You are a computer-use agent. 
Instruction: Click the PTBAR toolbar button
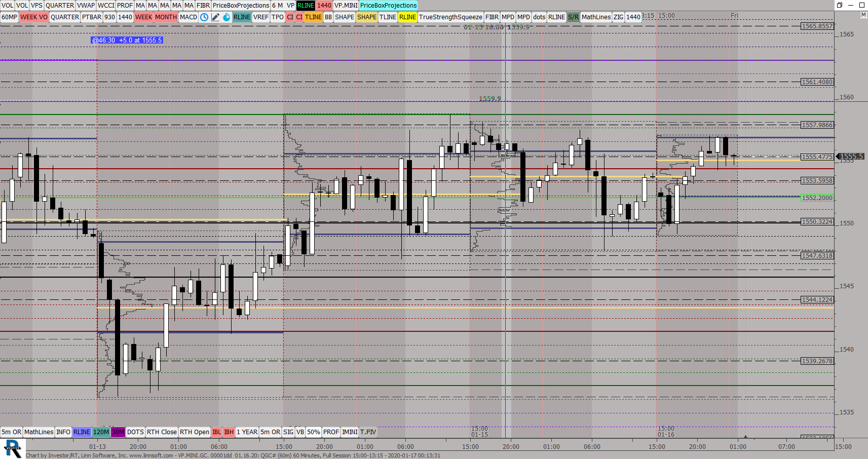click(x=92, y=17)
